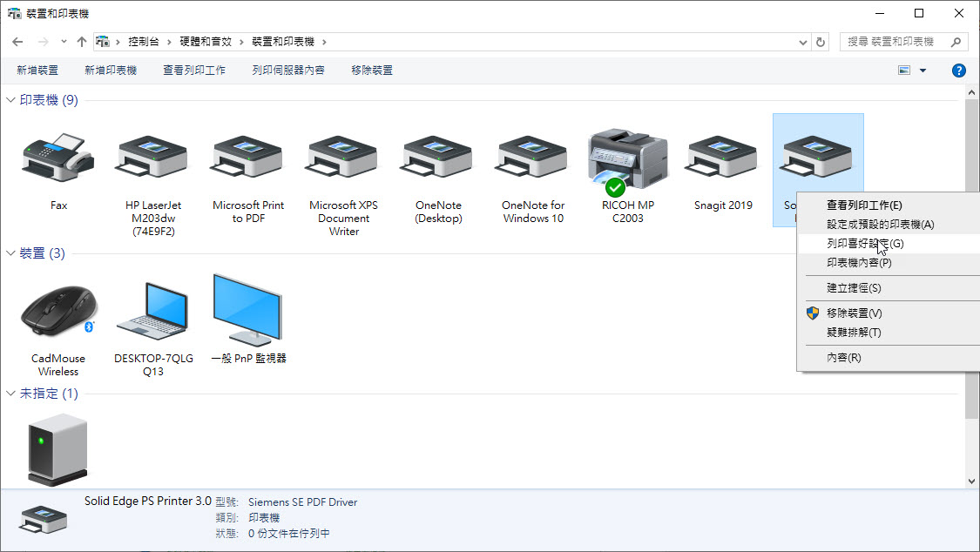Click 新增印表機 toolbar button

[x=111, y=70]
